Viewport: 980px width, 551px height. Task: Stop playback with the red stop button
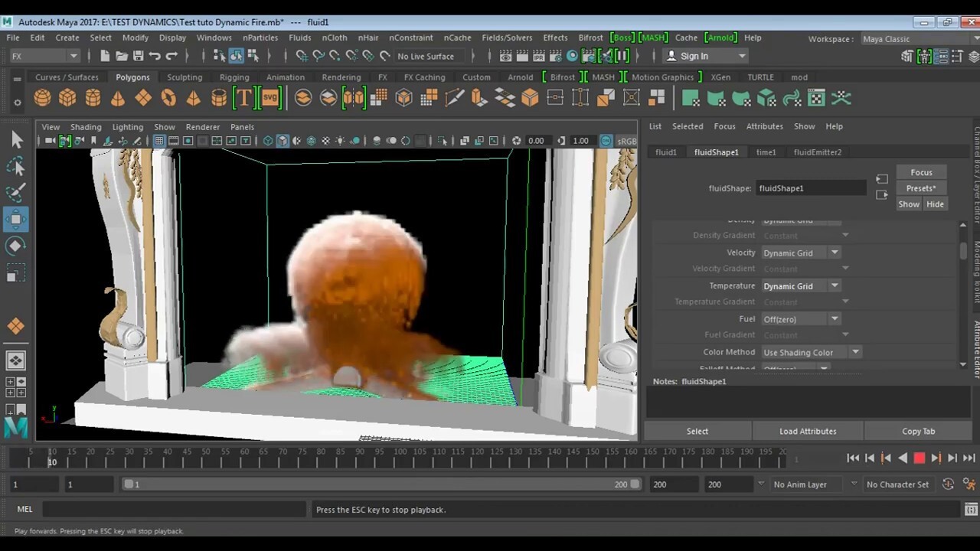[x=920, y=458]
